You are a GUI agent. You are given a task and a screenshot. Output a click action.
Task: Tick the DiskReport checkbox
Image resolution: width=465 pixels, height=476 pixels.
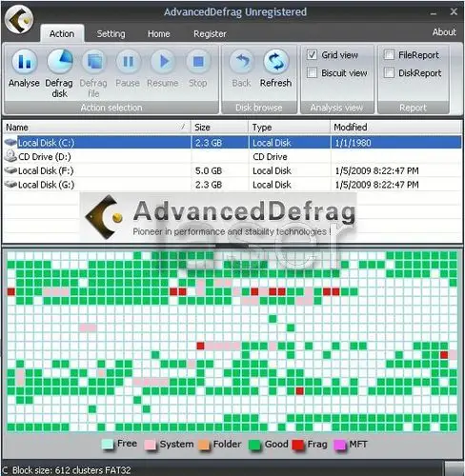point(389,72)
